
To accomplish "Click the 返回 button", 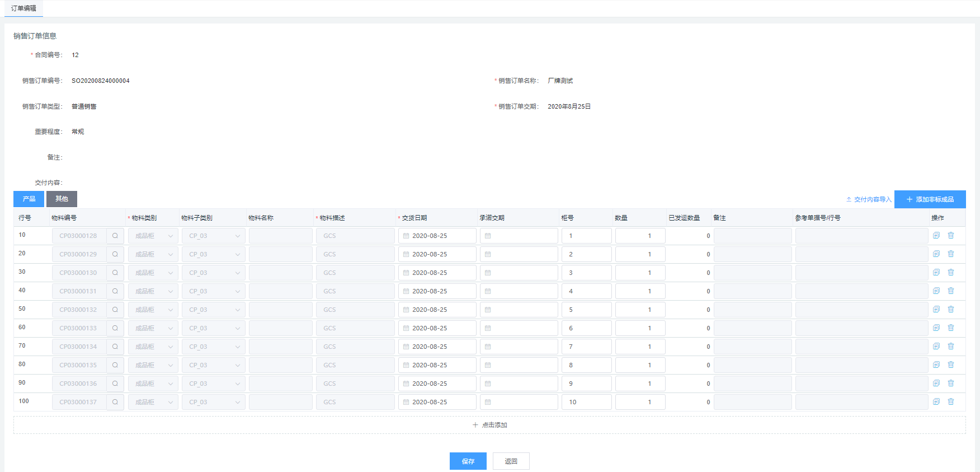I will 511,461.
